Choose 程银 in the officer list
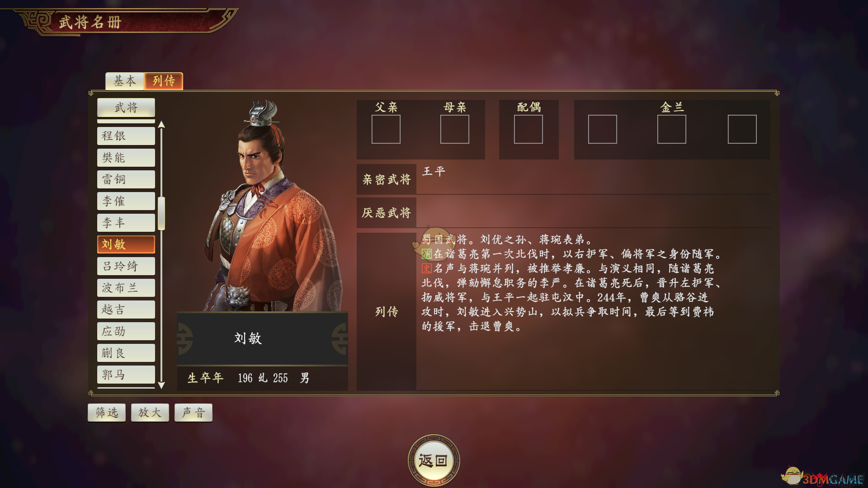The image size is (868, 488). click(126, 136)
